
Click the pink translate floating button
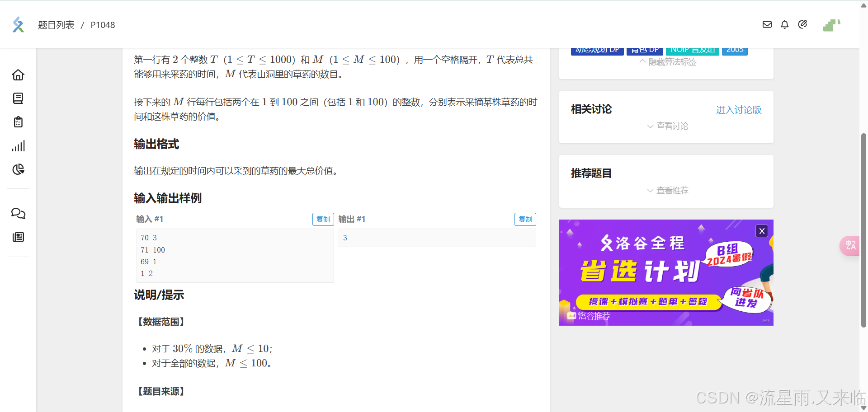[850, 246]
